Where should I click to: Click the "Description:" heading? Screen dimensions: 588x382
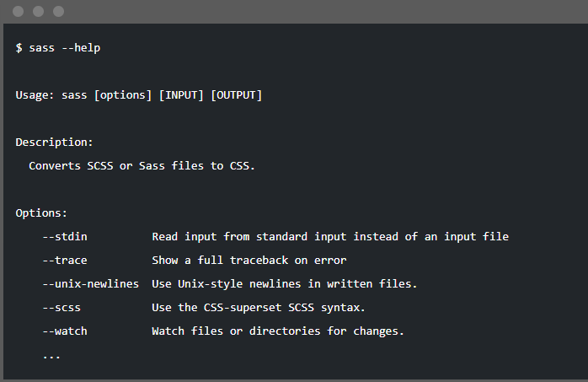pos(55,143)
